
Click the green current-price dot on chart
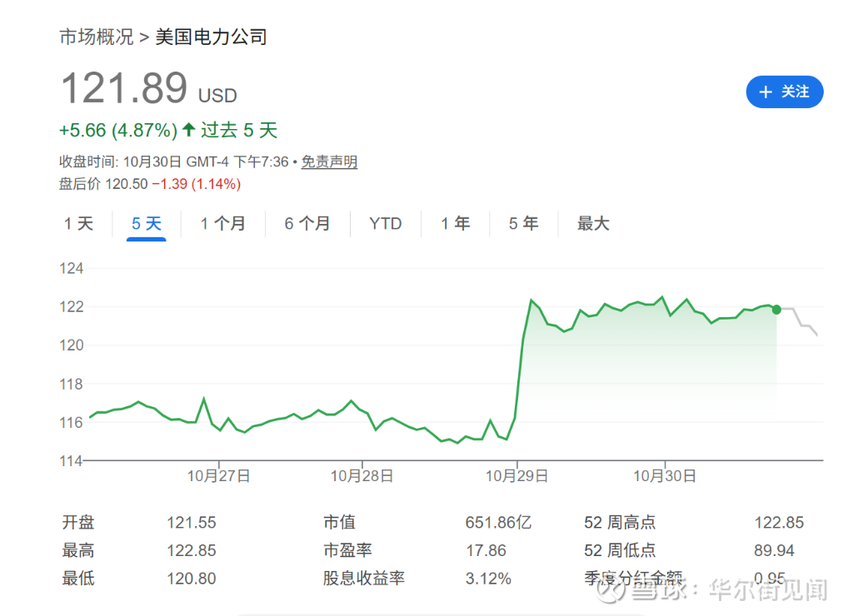[x=776, y=310]
